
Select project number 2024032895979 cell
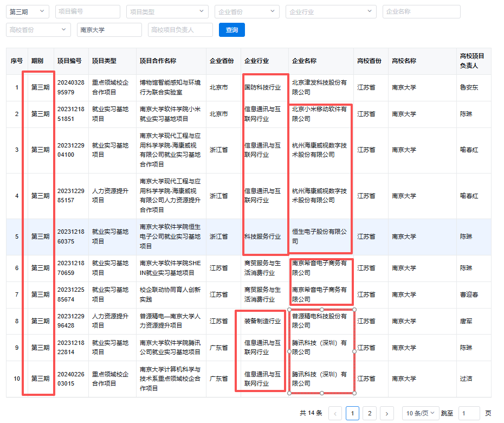pos(71,87)
